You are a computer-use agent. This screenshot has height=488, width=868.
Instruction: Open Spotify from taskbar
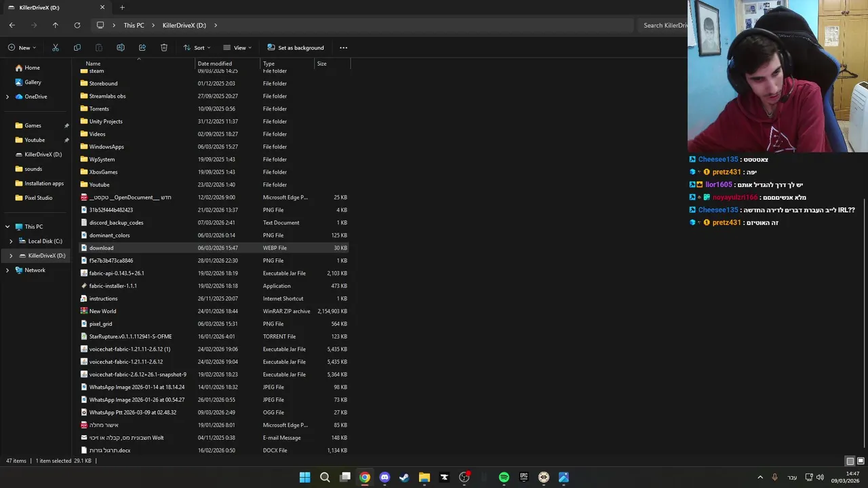coord(504,477)
